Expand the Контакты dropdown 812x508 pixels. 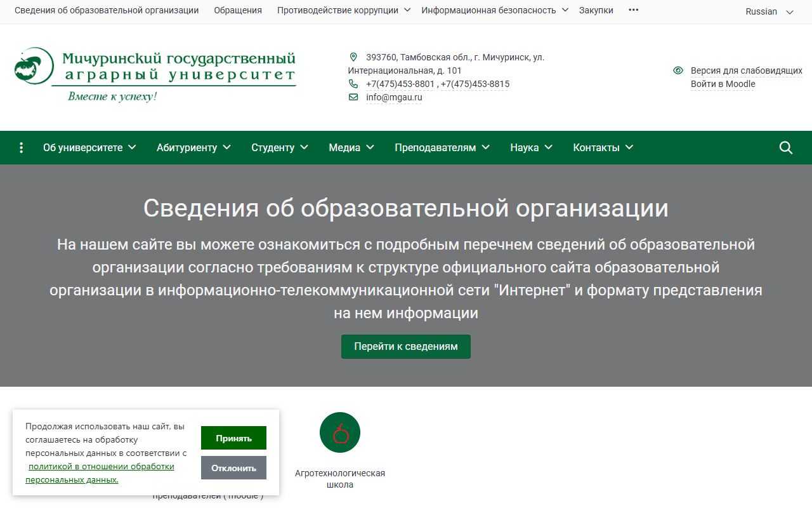point(603,148)
